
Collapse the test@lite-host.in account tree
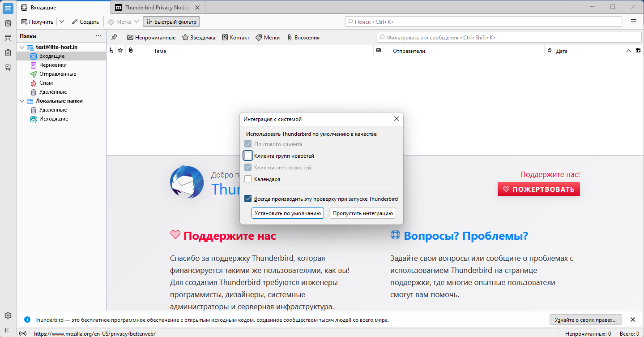pos(21,47)
